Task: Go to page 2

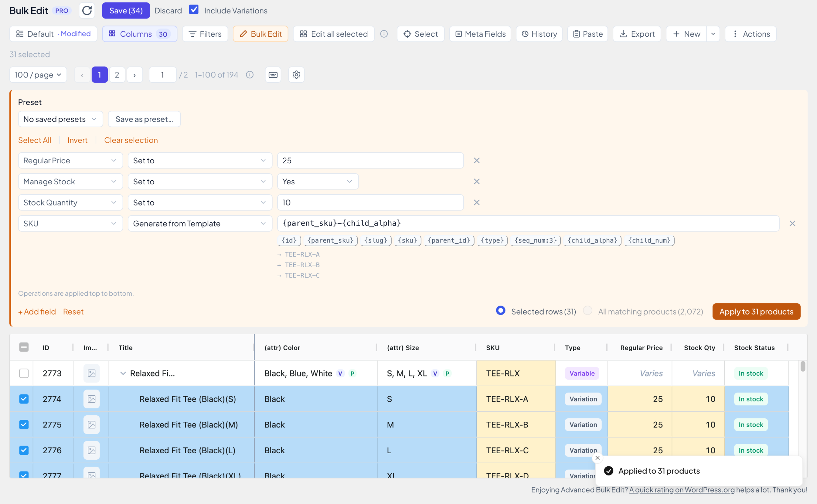Action: tap(117, 75)
